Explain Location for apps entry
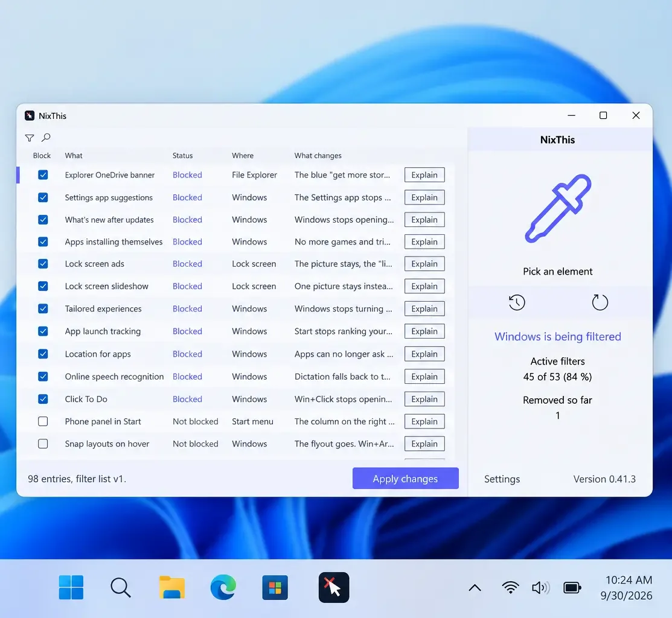This screenshot has width=672, height=618. pos(424,354)
